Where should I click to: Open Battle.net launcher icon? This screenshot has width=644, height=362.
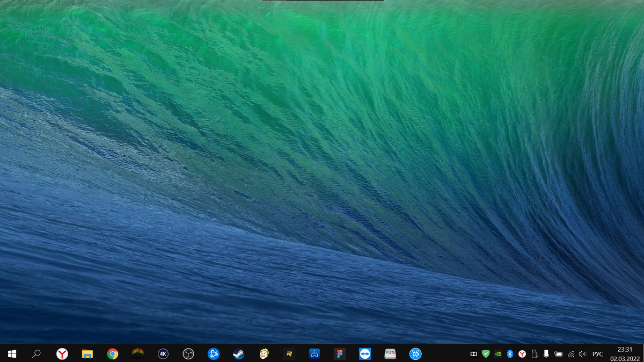click(214, 354)
